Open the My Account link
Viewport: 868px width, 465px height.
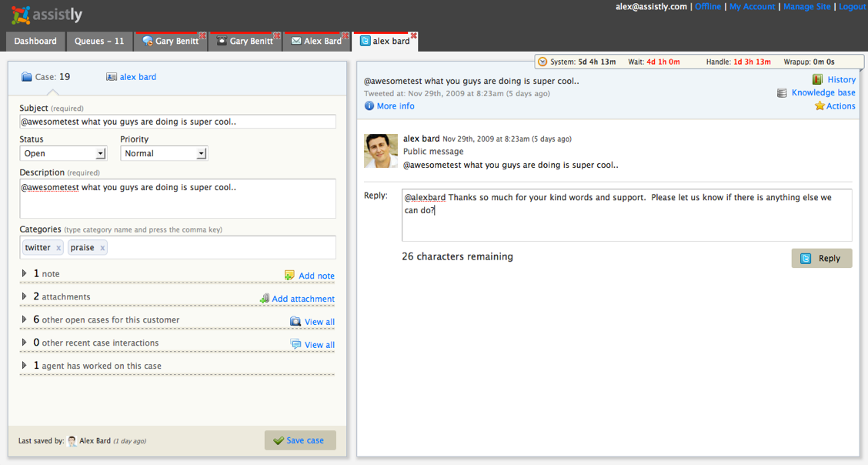[753, 7]
